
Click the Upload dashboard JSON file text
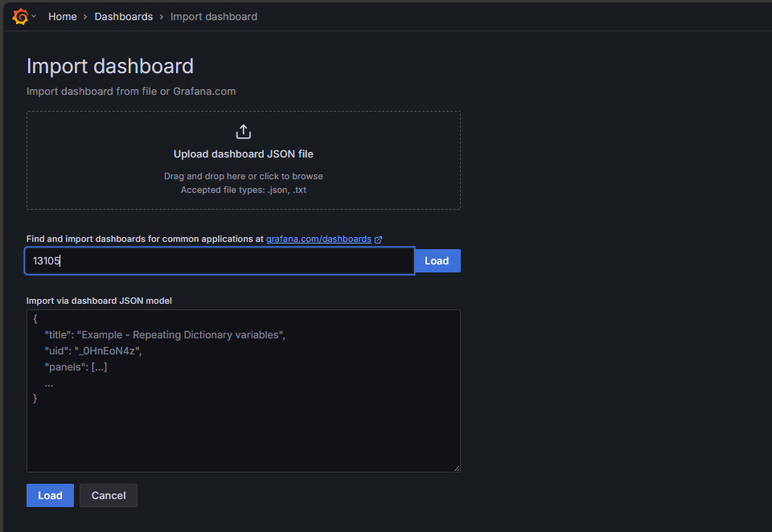coord(244,153)
